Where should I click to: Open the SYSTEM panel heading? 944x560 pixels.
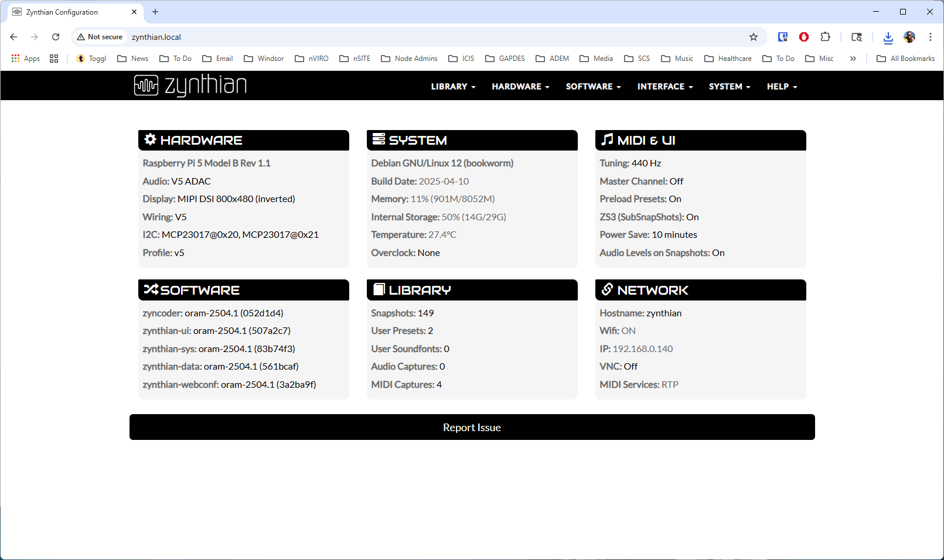[x=472, y=140]
